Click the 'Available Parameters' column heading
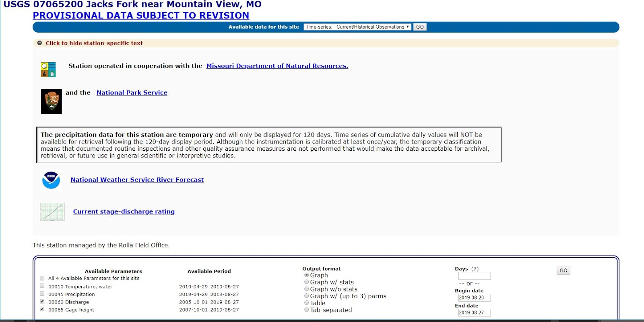 pyautogui.click(x=114, y=271)
